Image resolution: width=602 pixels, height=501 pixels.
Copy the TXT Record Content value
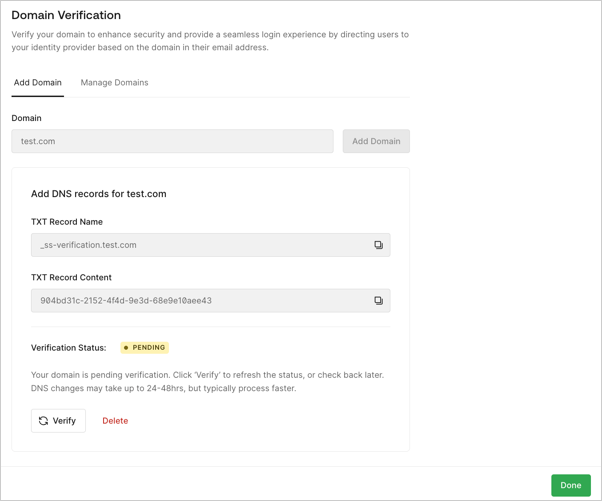coord(378,301)
